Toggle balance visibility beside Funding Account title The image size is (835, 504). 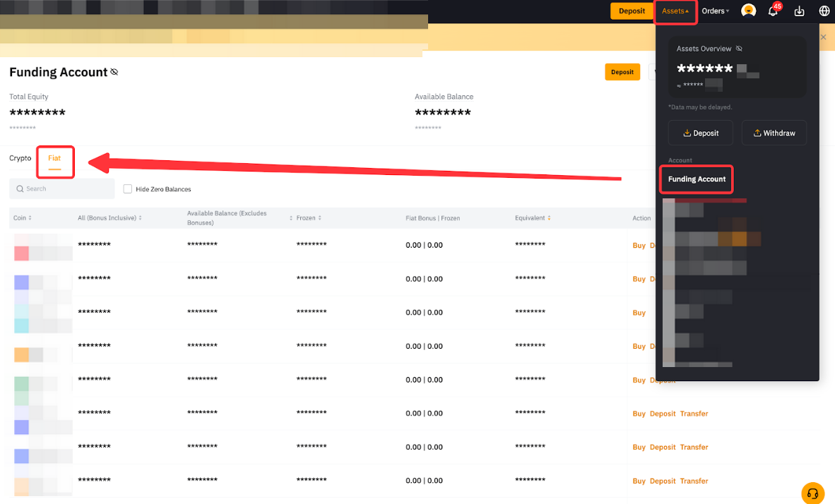click(x=114, y=72)
